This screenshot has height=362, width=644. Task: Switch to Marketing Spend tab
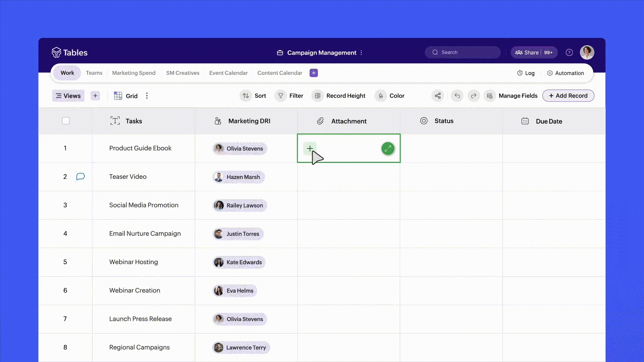pyautogui.click(x=133, y=73)
